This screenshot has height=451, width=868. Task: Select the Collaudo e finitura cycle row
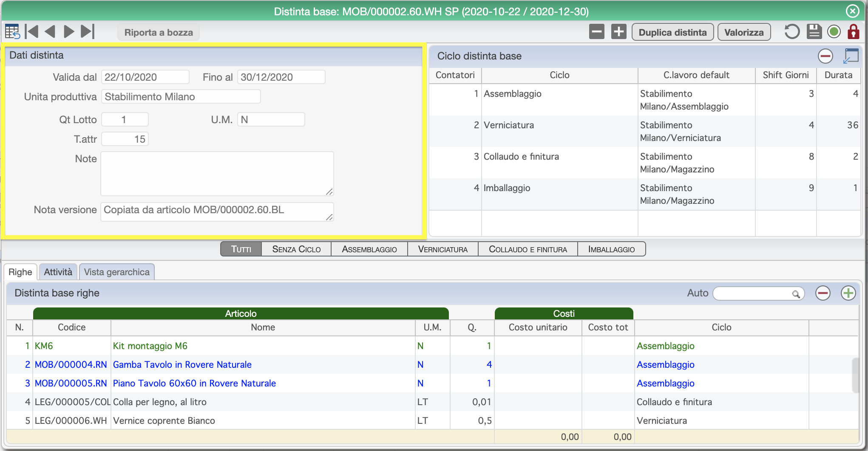coord(645,163)
